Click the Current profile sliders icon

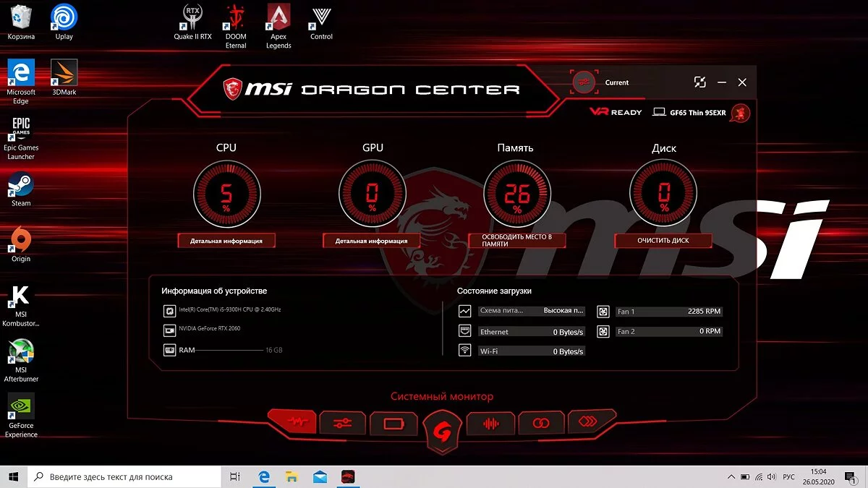584,82
